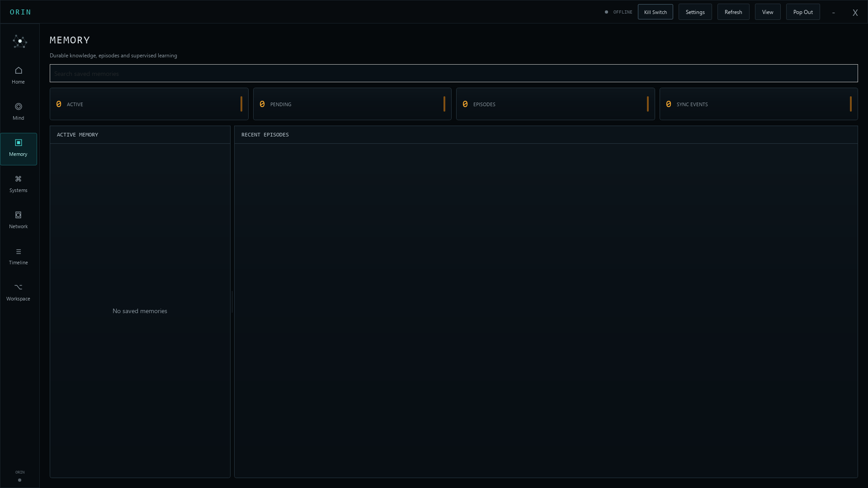This screenshot has height=488, width=868.
Task: Select the Memory sidebar icon
Action: (x=19, y=143)
